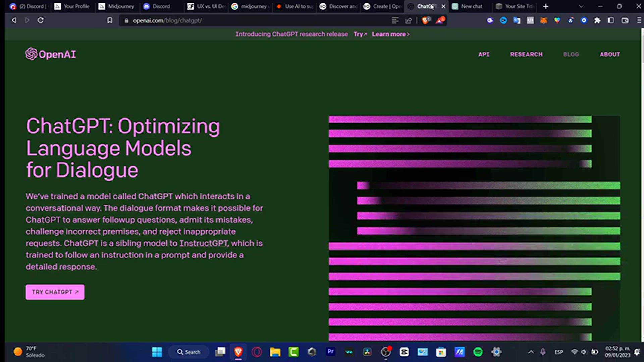Expand the hidden system tray icons
This screenshot has width=644, height=362.
point(531,352)
